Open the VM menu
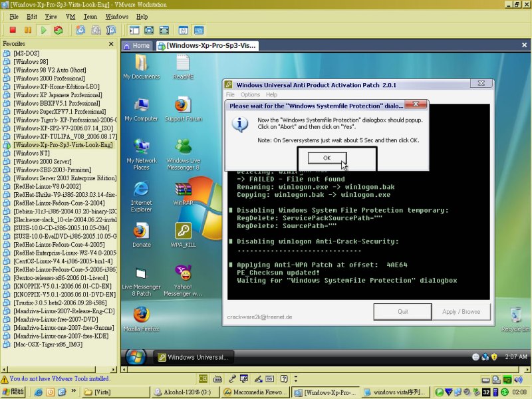The height and width of the screenshot is (399, 532). pyautogui.click(x=70, y=17)
